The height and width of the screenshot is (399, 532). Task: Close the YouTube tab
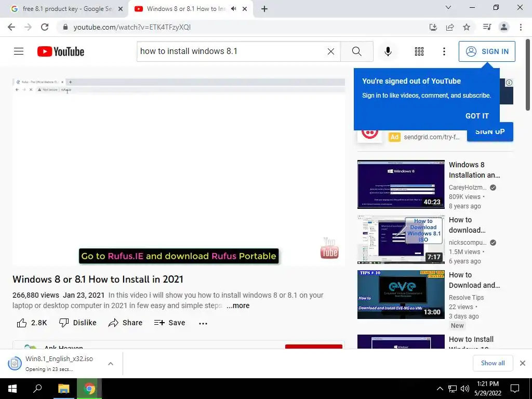(x=245, y=9)
